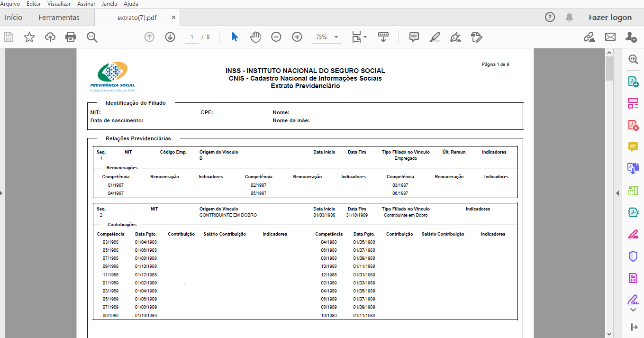
Task: Print the extrato(7).pdf document
Action: click(71, 37)
